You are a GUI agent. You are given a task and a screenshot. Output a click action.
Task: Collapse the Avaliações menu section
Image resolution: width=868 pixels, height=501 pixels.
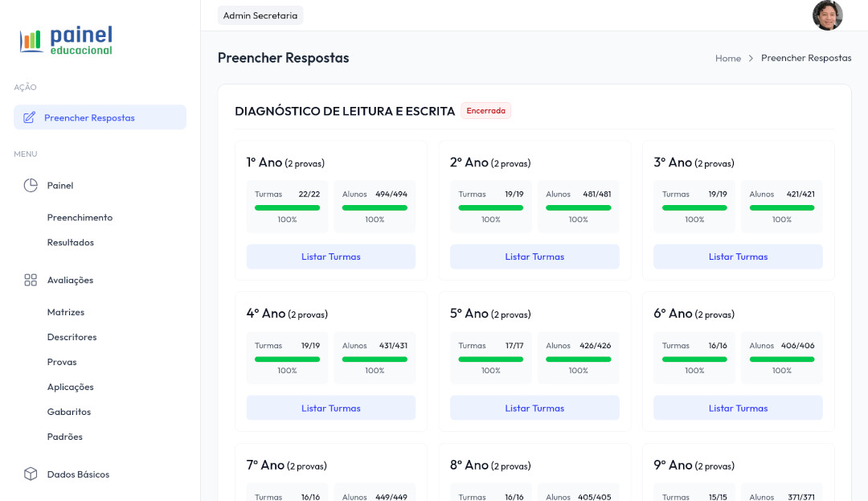[70, 280]
